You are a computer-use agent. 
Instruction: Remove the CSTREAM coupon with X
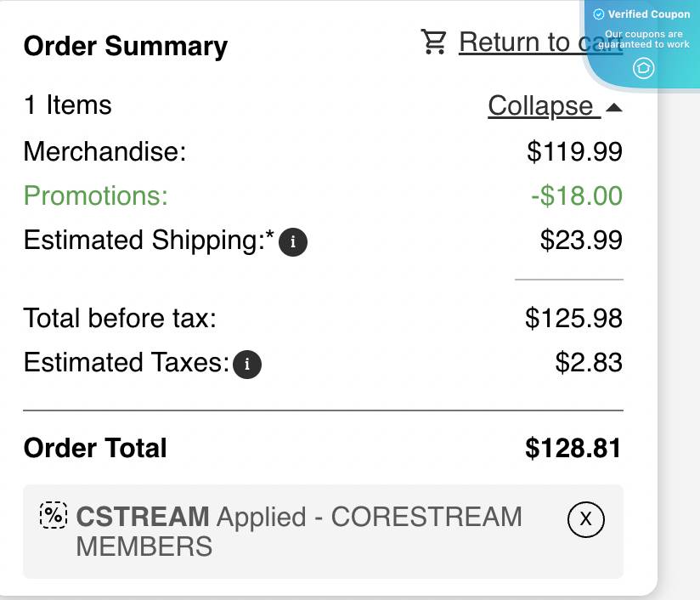585,518
